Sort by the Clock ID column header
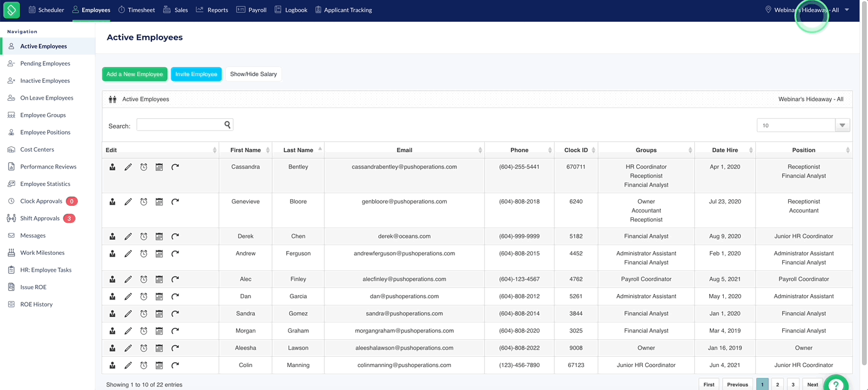 point(576,150)
